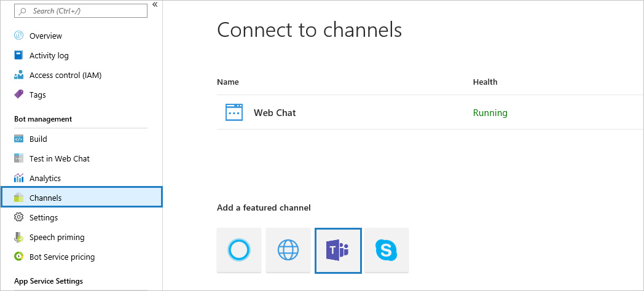Open Speech priming page

pyautogui.click(x=57, y=237)
